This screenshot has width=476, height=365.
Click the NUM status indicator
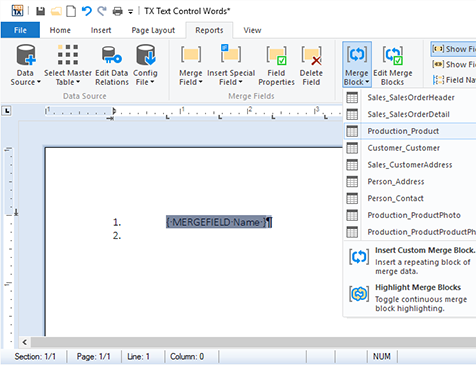click(382, 357)
